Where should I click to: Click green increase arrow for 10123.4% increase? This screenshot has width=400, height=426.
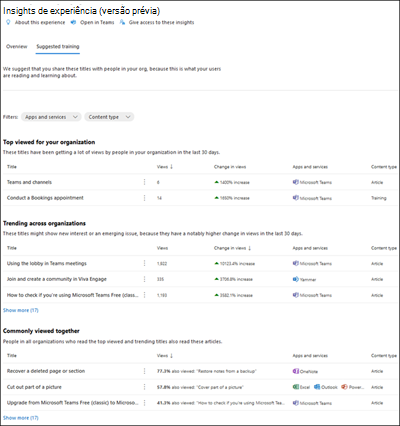[217, 263]
